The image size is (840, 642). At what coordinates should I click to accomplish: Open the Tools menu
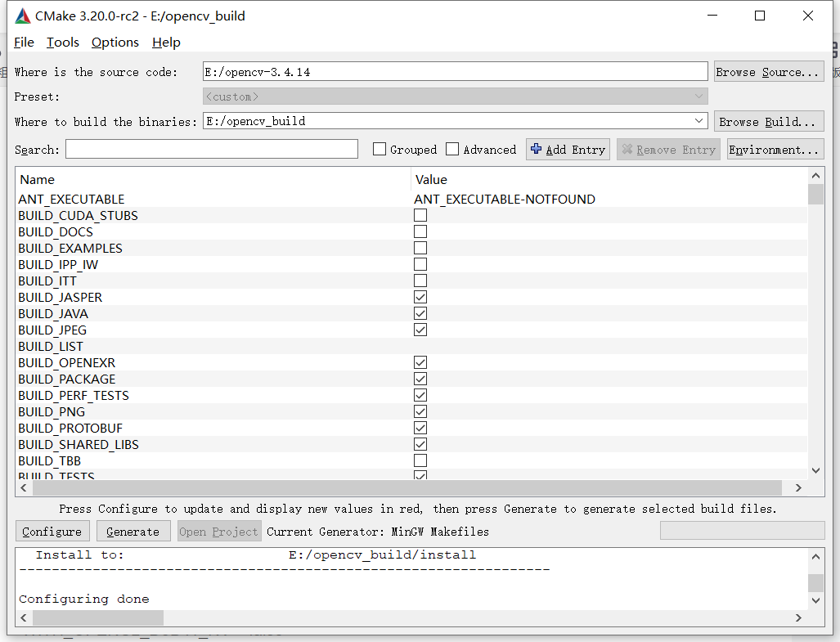point(62,42)
